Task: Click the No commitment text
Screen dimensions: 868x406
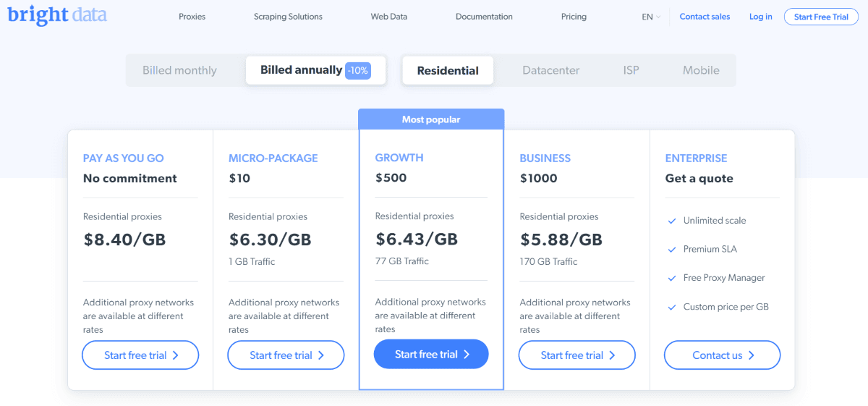Action: 130,178
